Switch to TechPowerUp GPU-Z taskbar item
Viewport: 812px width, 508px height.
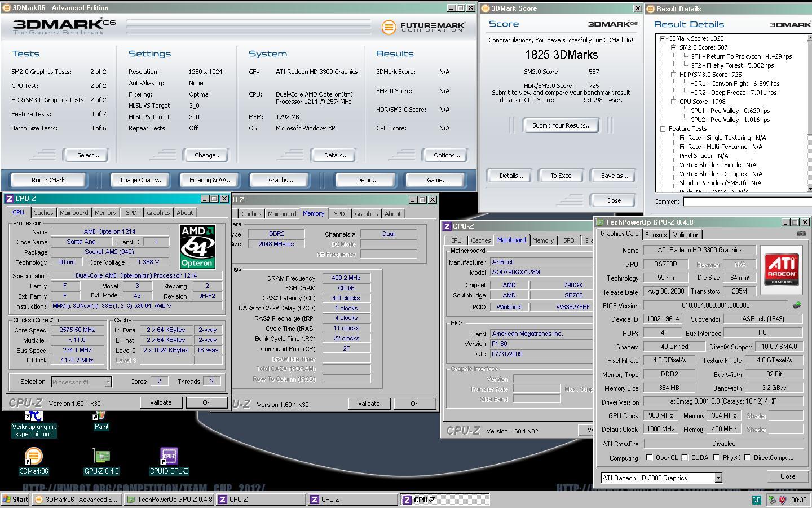(x=169, y=500)
